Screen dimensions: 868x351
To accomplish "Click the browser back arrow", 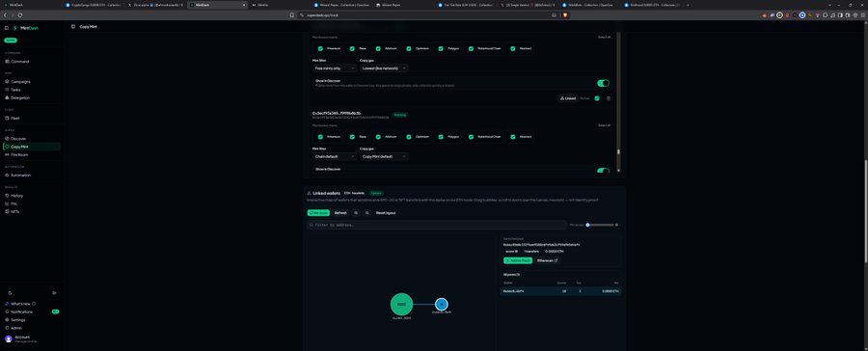I will pyautogui.click(x=5, y=15).
